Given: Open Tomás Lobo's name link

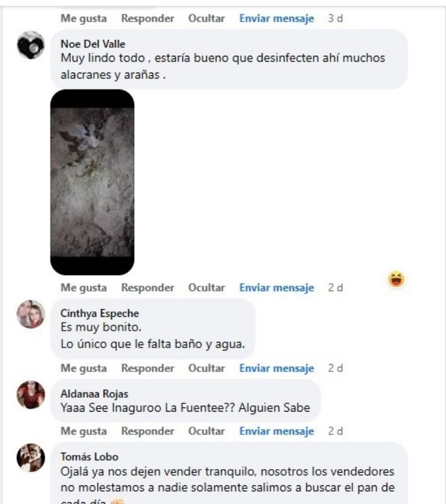Looking at the screenshot, I should click(x=89, y=457).
